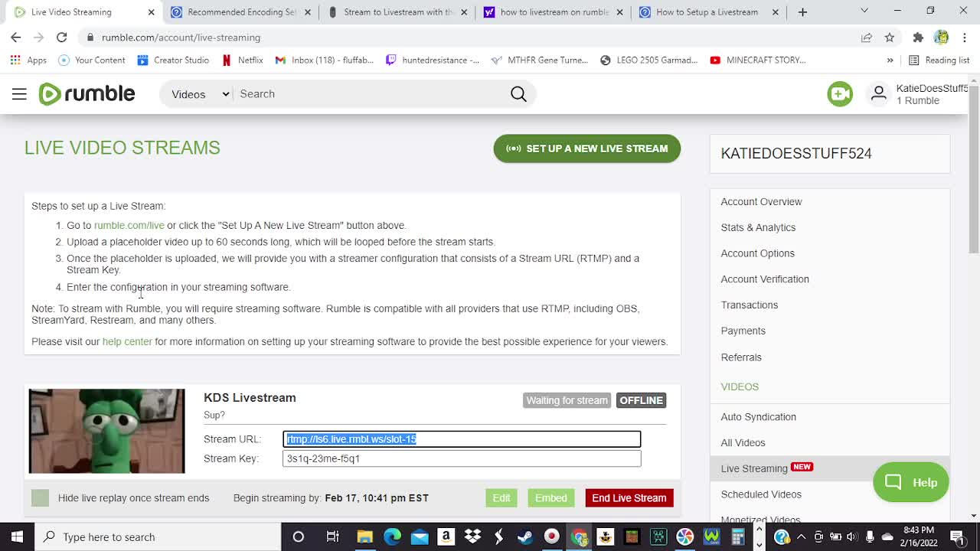Expand Chrome tab search chevron
Image resolution: width=980 pixels, height=551 pixels.
pos(864,11)
